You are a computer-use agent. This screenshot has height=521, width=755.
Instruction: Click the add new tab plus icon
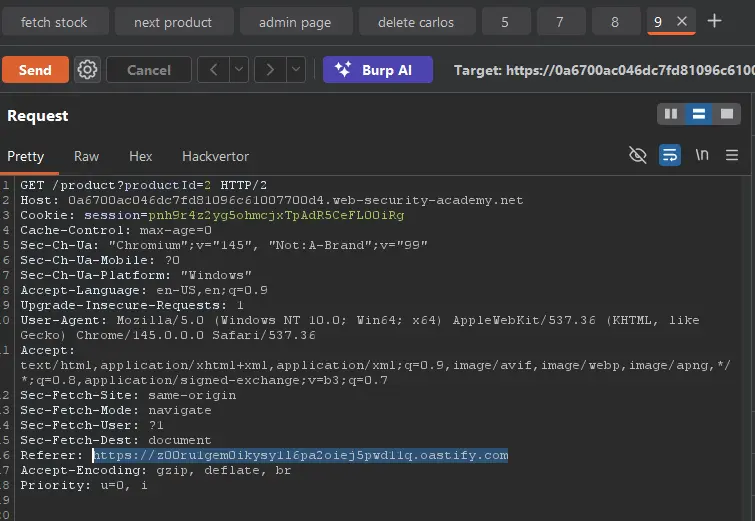(x=714, y=21)
